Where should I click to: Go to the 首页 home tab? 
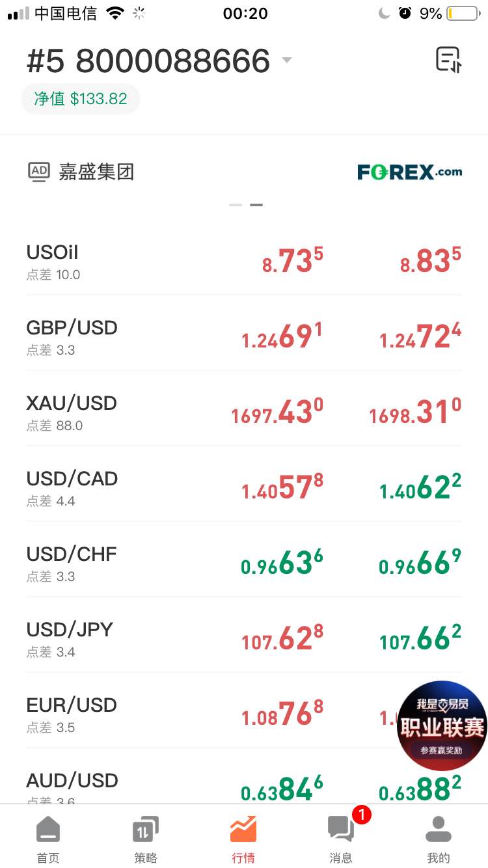[48, 839]
